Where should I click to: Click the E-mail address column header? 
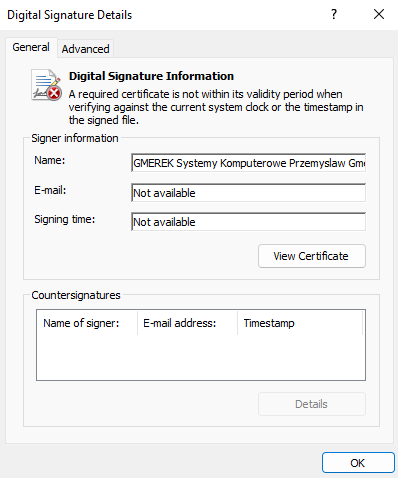(187, 323)
